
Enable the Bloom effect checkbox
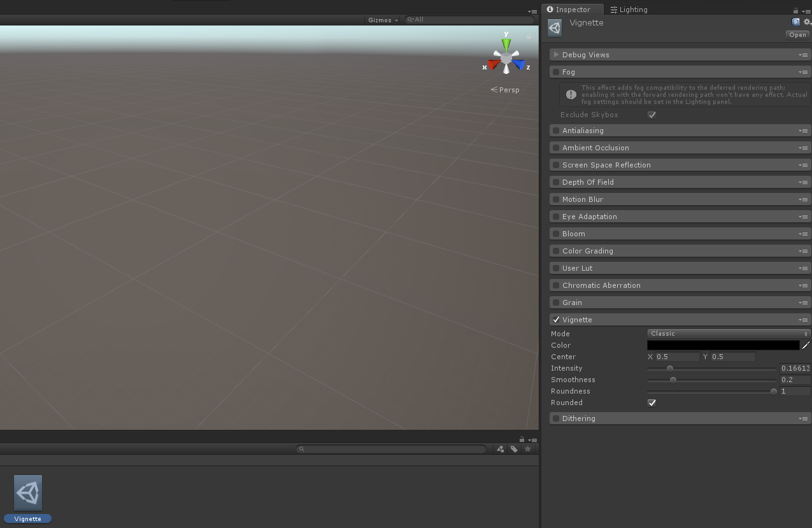tap(556, 234)
